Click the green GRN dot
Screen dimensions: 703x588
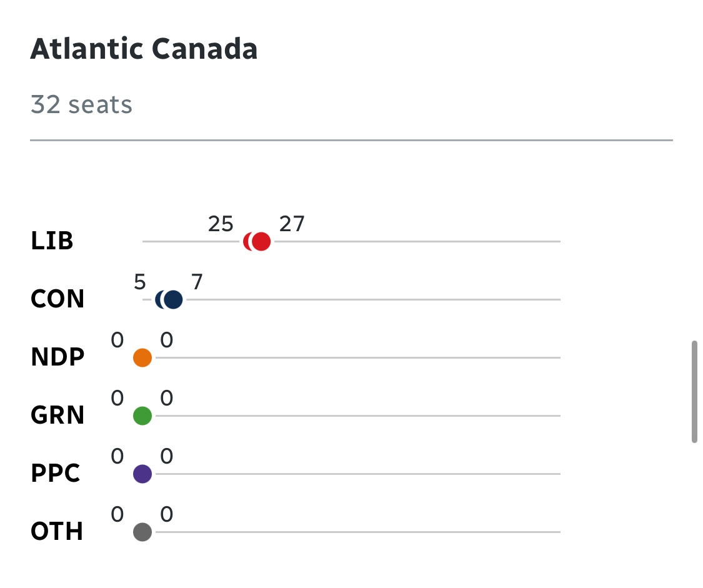click(142, 416)
